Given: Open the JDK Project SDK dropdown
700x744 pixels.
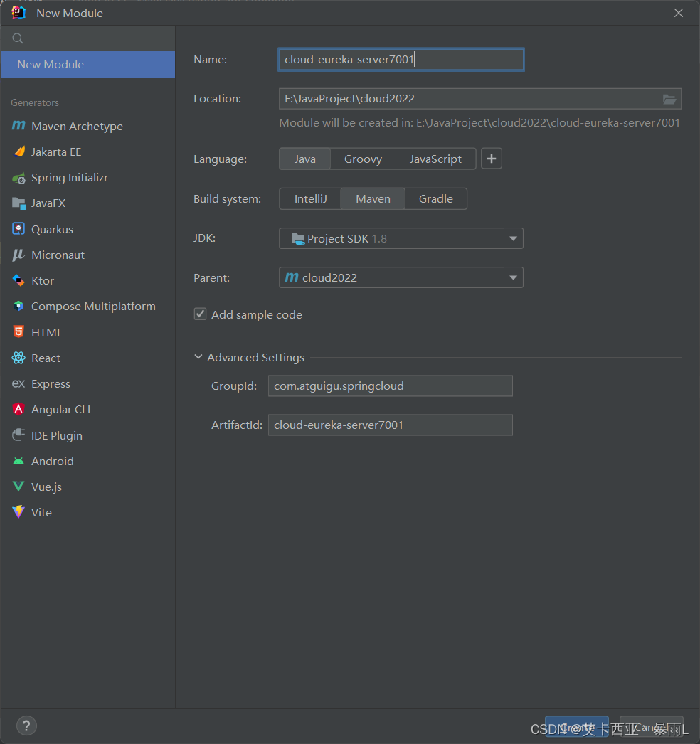Looking at the screenshot, I should tap(401, 238).
